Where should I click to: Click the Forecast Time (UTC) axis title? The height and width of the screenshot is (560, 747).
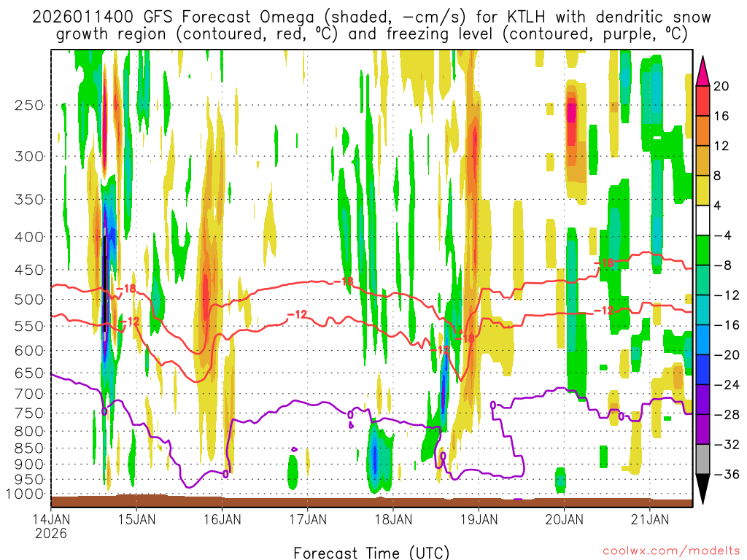[371, 553]
